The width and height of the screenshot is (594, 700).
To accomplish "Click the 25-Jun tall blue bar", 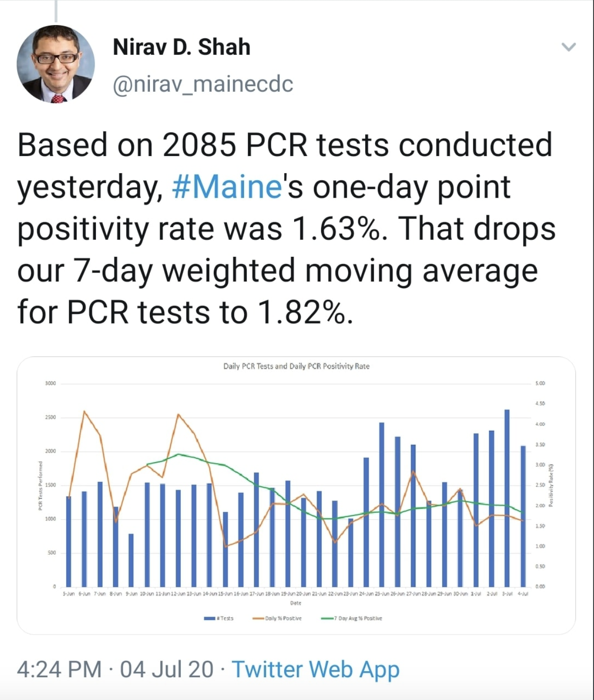I will point(382,505).
